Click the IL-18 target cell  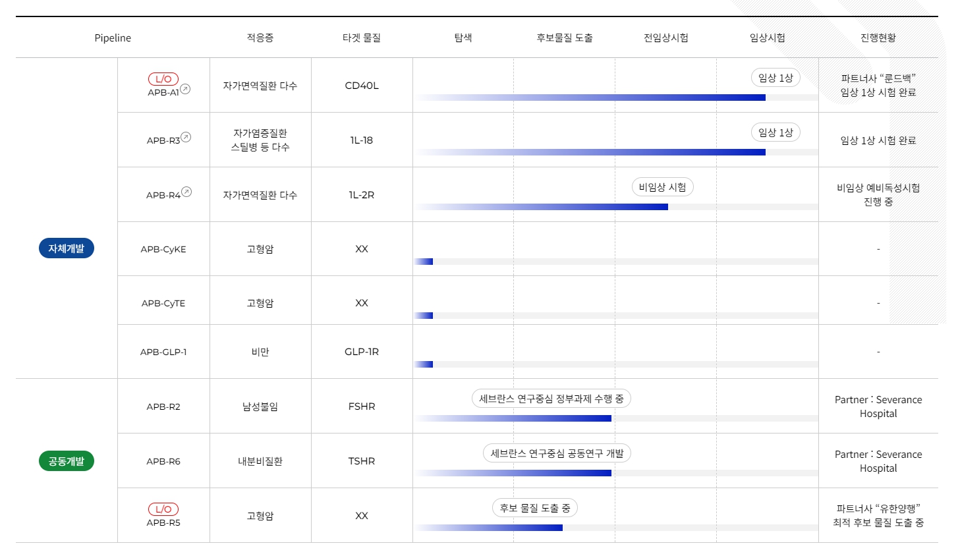[362, 140]
